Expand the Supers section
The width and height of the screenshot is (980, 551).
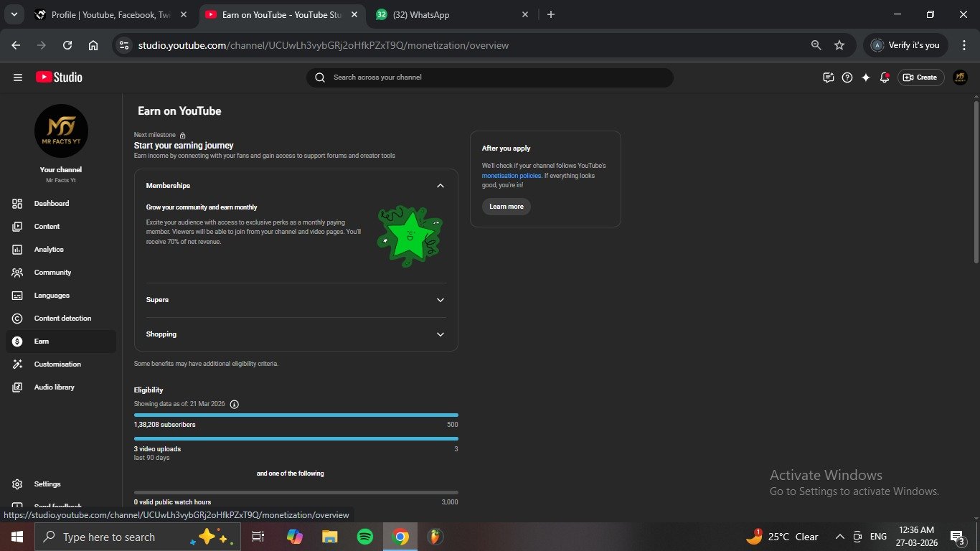tap(440, 300)
